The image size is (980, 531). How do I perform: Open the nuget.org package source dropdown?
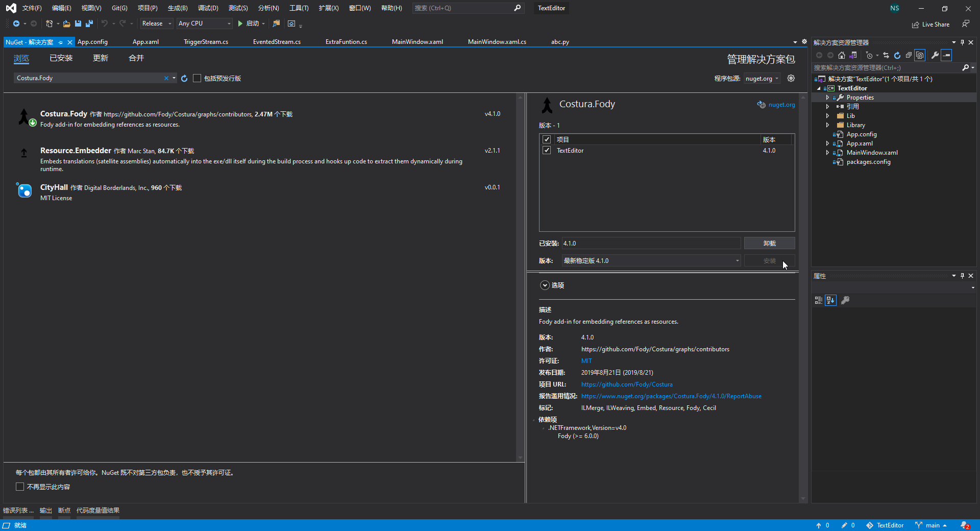[762, 79]
